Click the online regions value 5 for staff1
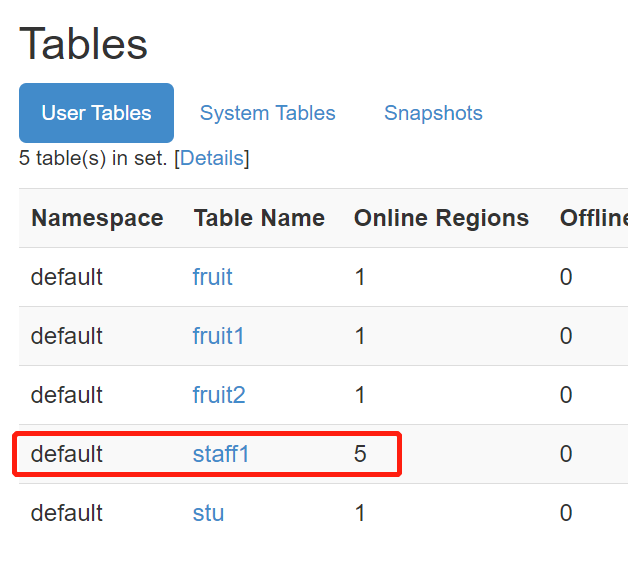 360,454
